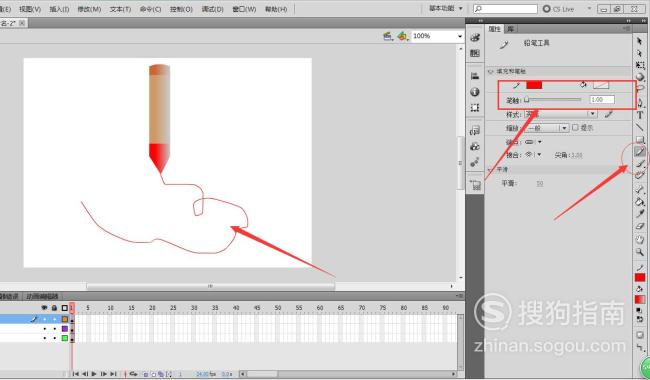
Task: Click the stroke width value input field
Action: point(602,99)
